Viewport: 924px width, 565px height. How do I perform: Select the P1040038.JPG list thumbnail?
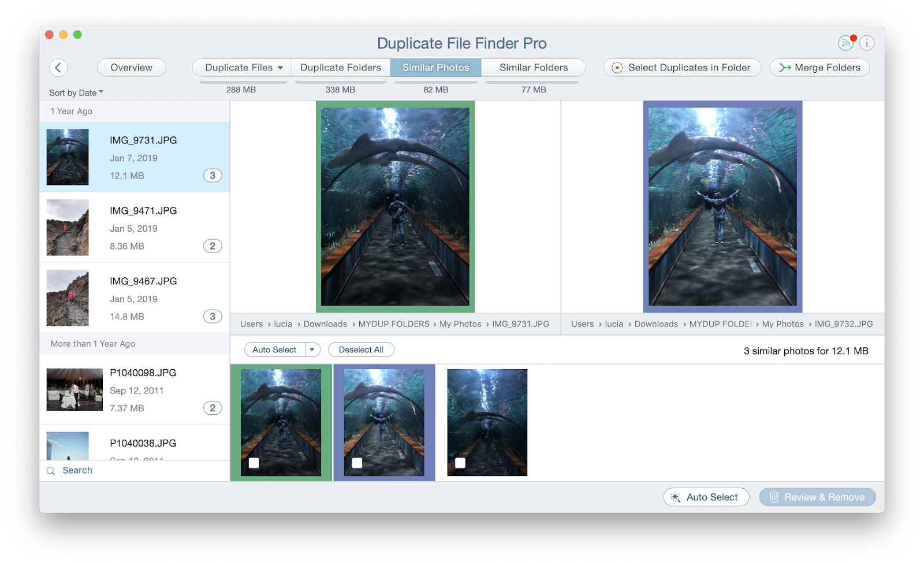click(68, 446)
